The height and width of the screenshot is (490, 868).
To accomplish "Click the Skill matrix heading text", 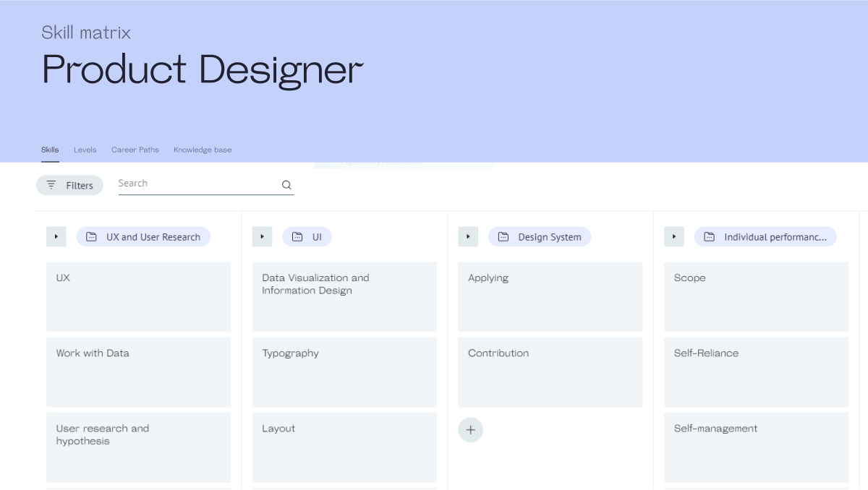I will coord(86,33).
